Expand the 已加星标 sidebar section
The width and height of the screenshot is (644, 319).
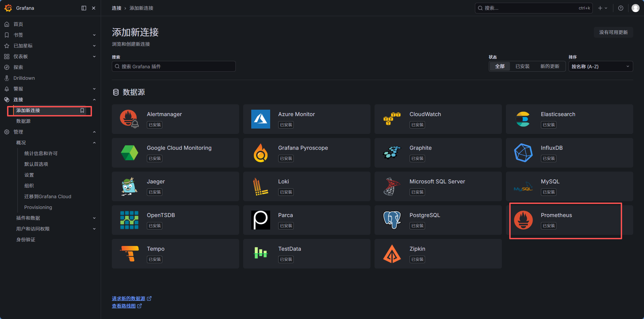click(x=94, y=46)
